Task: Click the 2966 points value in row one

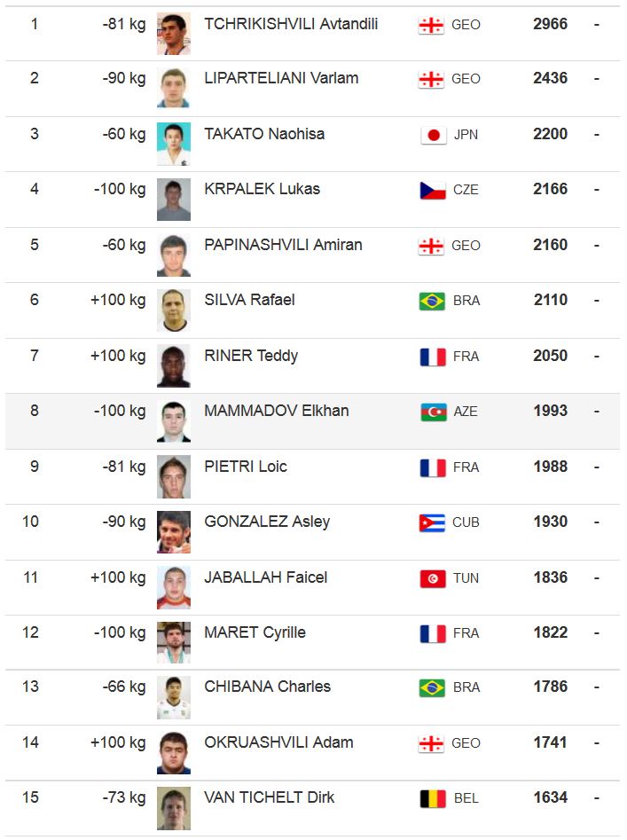Action: click(x=550, y=24)
